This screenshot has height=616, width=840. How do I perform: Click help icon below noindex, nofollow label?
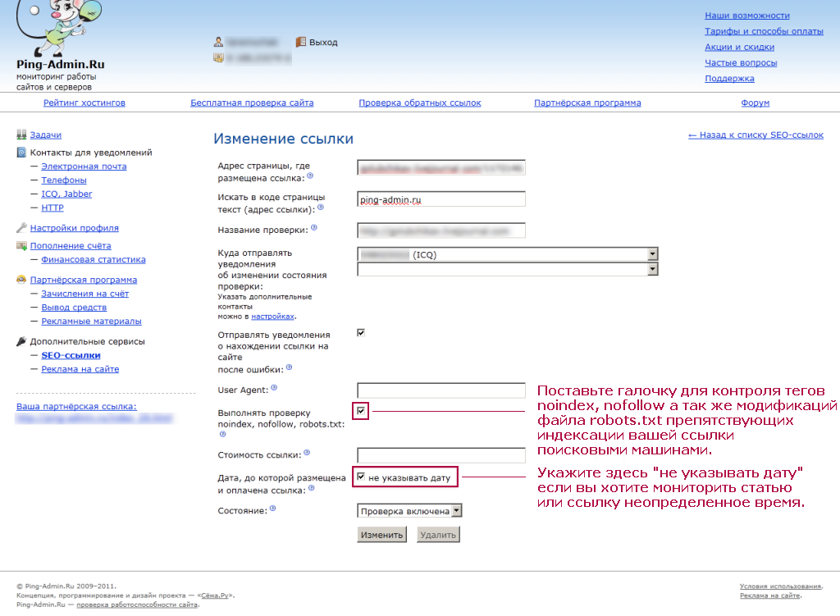click(x=223, y=435)
